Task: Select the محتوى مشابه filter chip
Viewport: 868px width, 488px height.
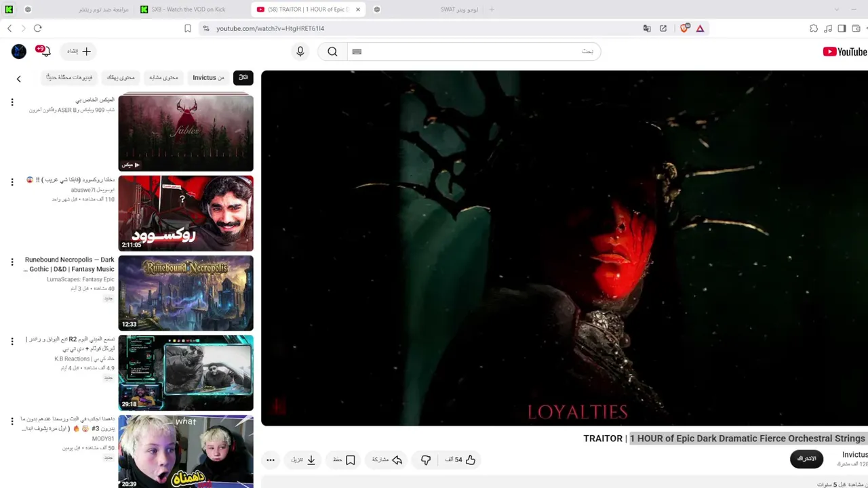Action: point(163,77)
